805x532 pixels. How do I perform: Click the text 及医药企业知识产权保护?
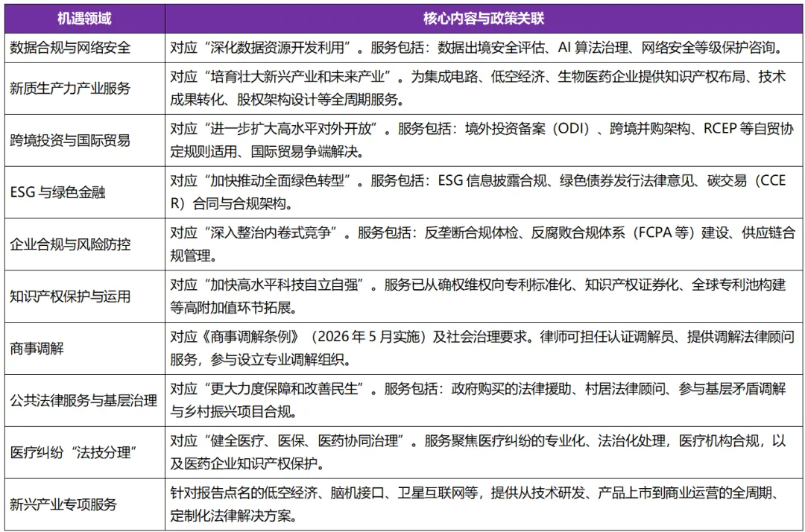[244, 463]
